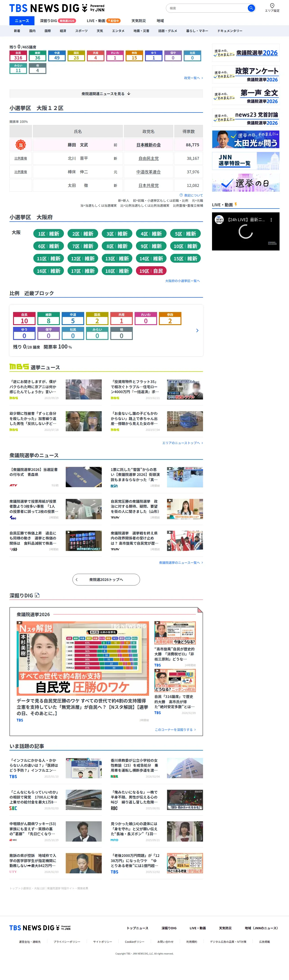
Task: Open the 天気防災 tab
Action: pos(138,21)
